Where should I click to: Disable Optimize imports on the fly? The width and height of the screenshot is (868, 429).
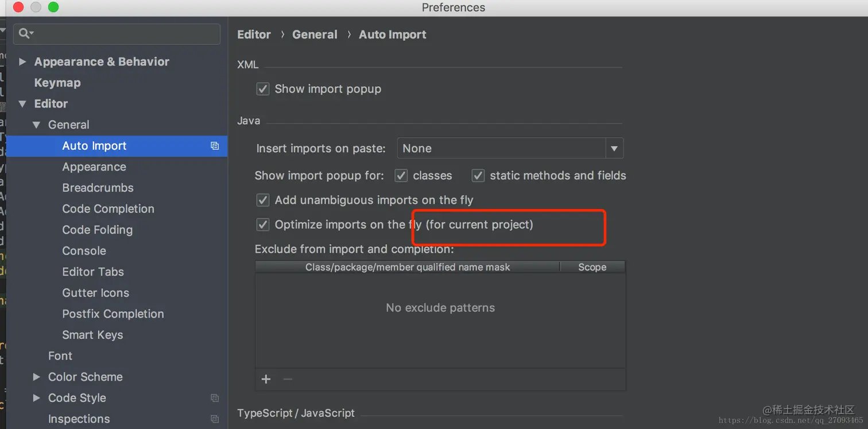tap(263, 225)
